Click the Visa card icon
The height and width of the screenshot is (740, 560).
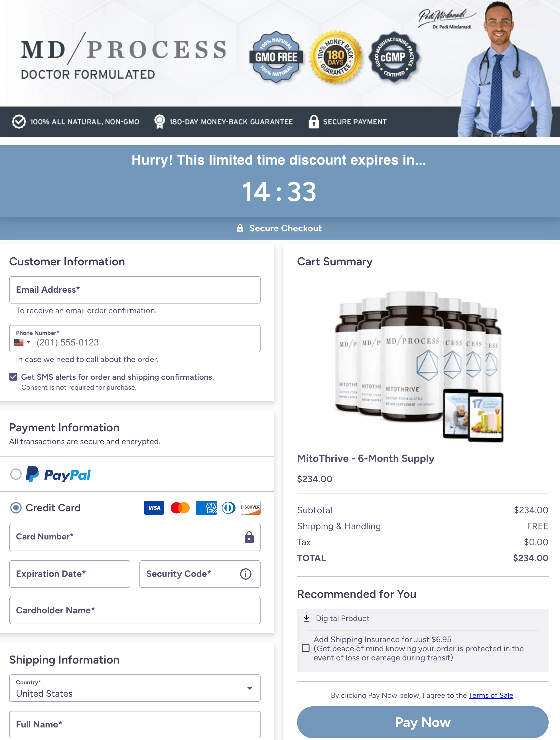[154, 508]
